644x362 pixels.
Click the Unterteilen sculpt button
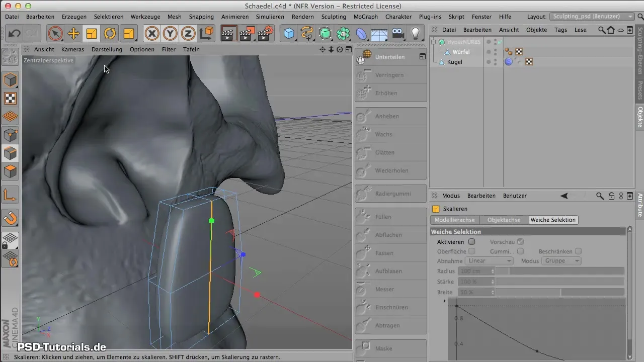[x=390, y=57]
